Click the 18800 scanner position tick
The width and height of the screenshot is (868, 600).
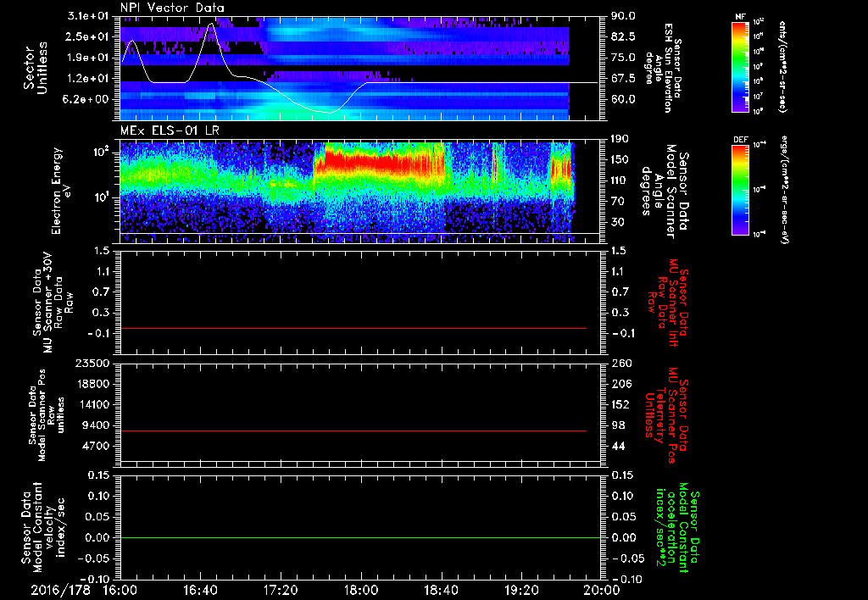(x=95, y=384)
